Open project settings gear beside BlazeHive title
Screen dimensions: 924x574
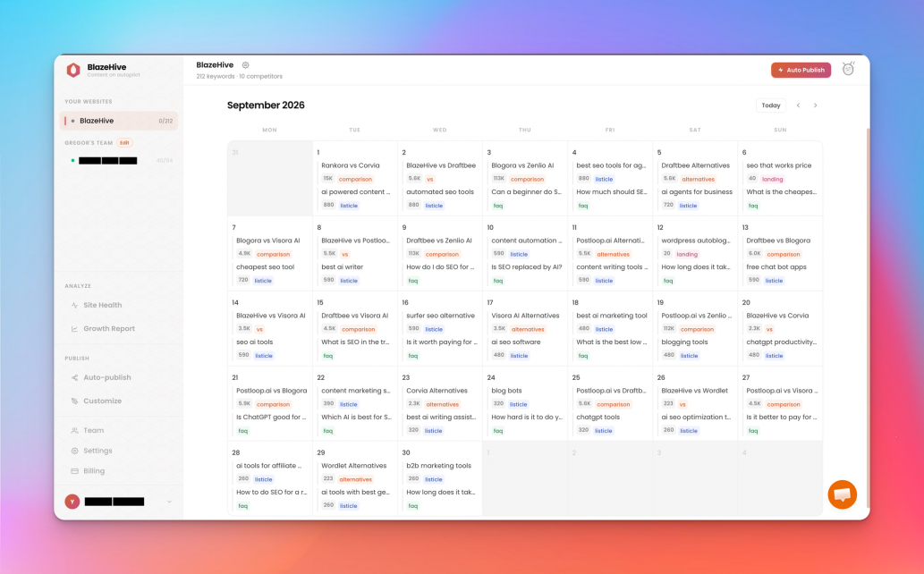(246, 65)
